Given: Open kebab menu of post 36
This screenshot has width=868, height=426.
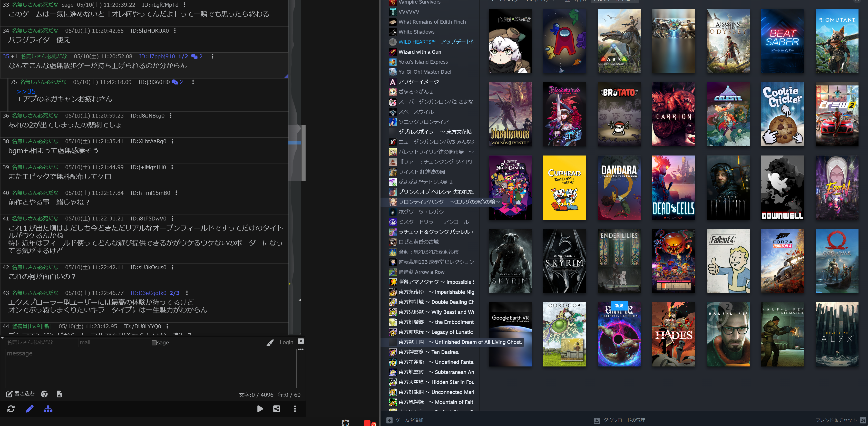Looking at the screenshot, I should (171, 115).
